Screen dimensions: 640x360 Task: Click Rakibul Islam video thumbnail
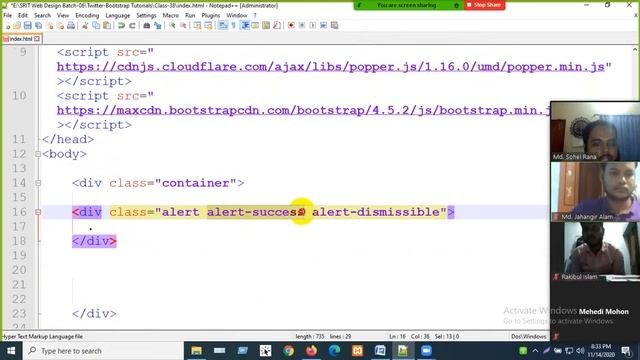click(x=595, y=251)
